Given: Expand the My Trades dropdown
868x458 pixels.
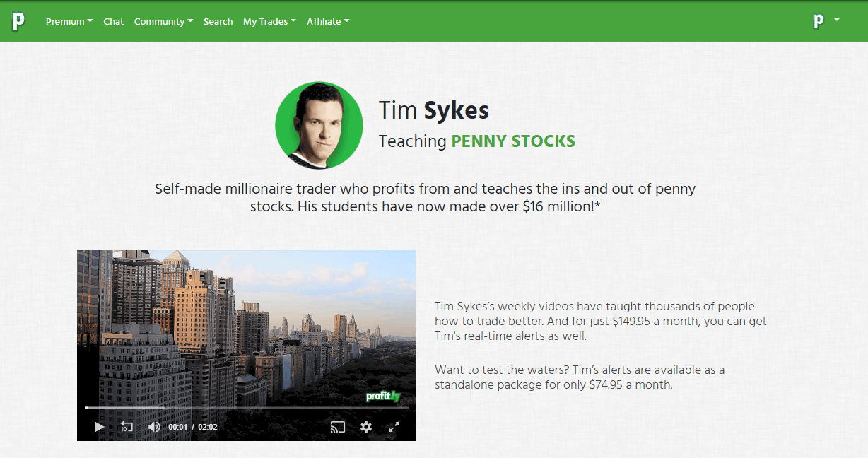Looking at the screenshot, I should click(x=269, y=21).
